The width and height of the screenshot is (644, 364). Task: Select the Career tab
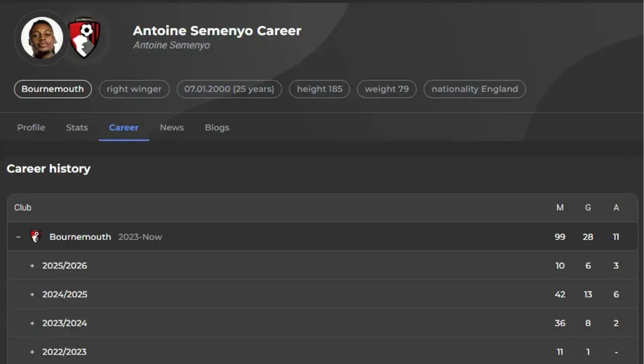[124, 127]
